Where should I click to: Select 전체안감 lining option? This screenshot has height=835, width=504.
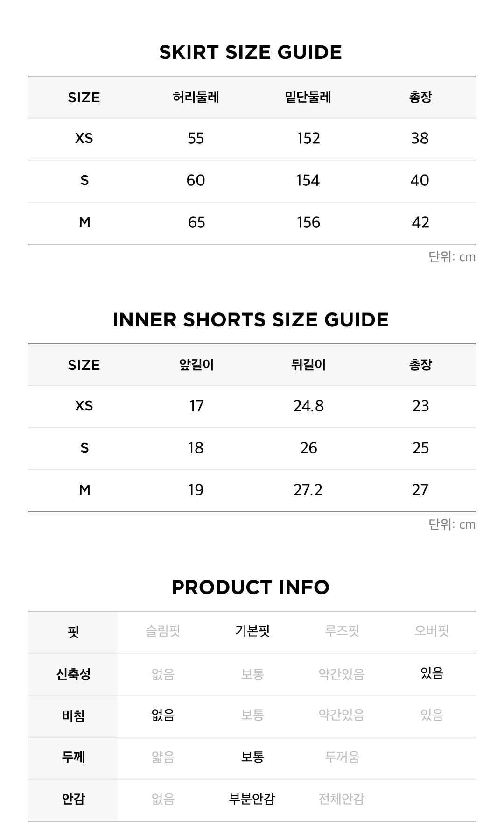(x=342, y=800)
